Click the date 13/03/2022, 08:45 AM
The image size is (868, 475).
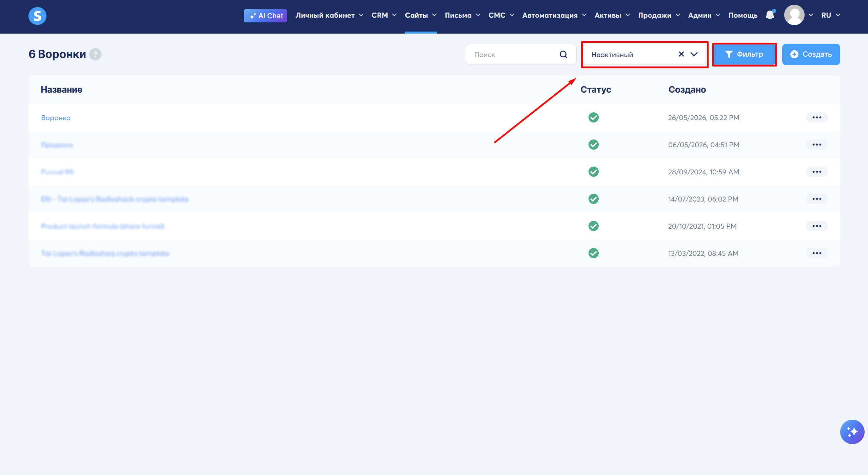pyautogui.click(x=703, y=253)
